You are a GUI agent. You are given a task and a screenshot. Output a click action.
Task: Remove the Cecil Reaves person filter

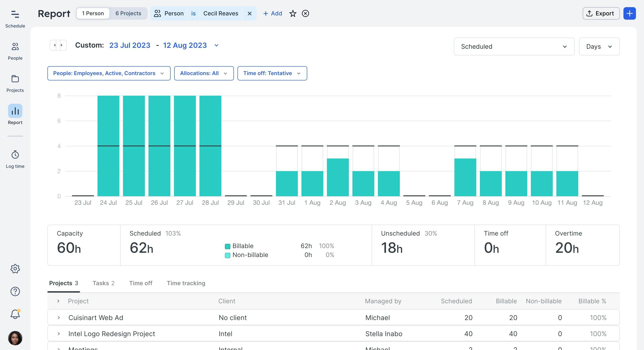[x=249, y=13]
